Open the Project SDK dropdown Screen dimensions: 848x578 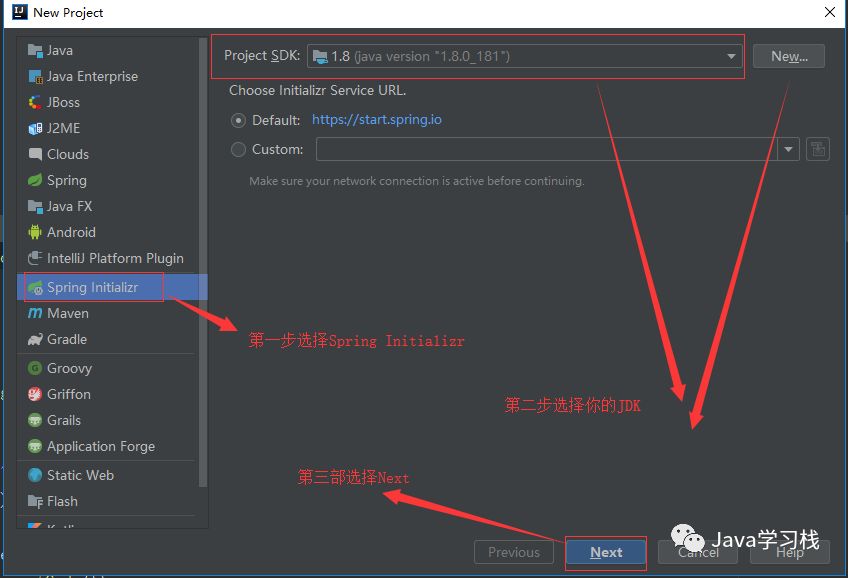coord(525,56)
